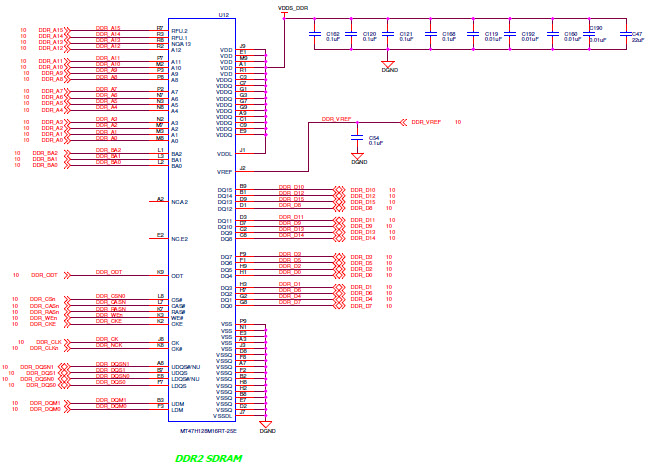
Task: Select the C168 capacitor symbol
Action: pyautogui.click(x=431, y=34)
